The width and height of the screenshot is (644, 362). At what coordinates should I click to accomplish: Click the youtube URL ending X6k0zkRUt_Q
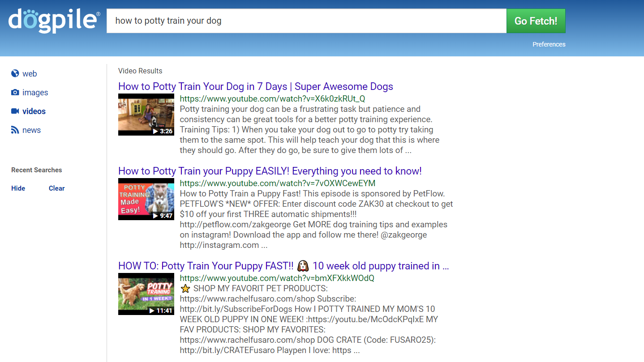click(272, 98)
